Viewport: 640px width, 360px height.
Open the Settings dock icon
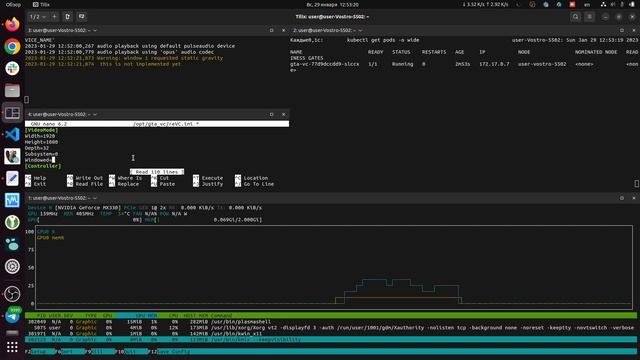(x=12, y=267)
